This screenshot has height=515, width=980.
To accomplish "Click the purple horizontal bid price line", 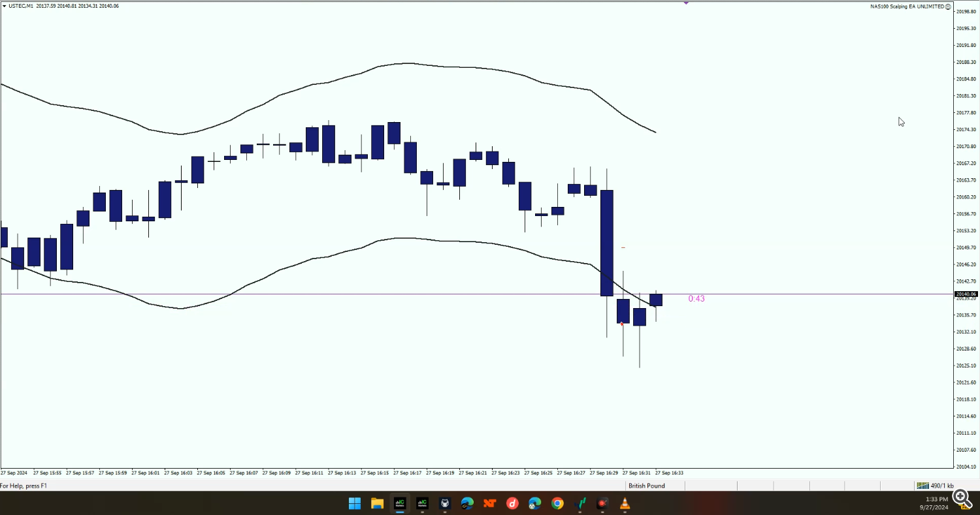I will (477, 294).
